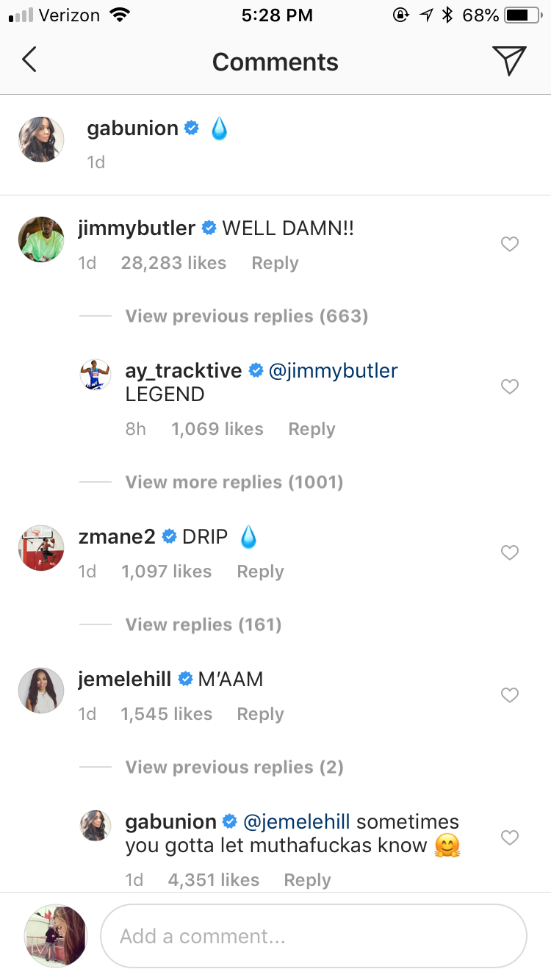View jemelehill's profile picture

click(x=41, y=691)
